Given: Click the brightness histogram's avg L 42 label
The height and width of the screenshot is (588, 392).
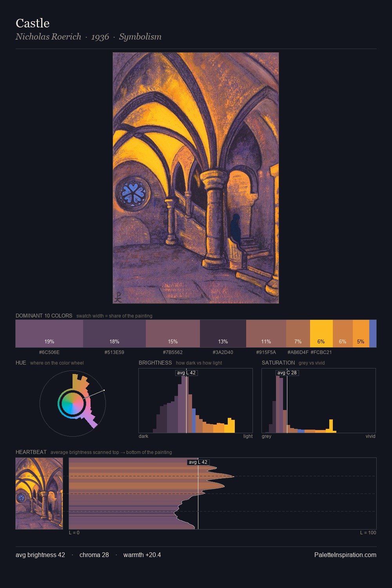Looking at the screenshot, I should click(186, 373).
